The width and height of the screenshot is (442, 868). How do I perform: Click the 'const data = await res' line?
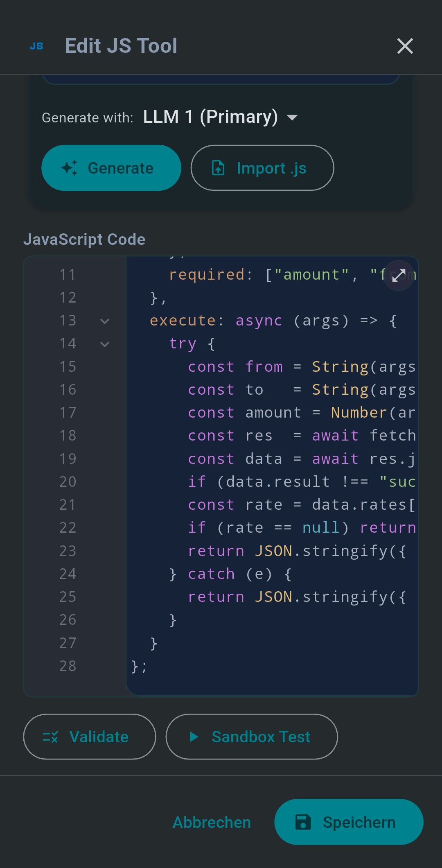[x=302, y=459]
